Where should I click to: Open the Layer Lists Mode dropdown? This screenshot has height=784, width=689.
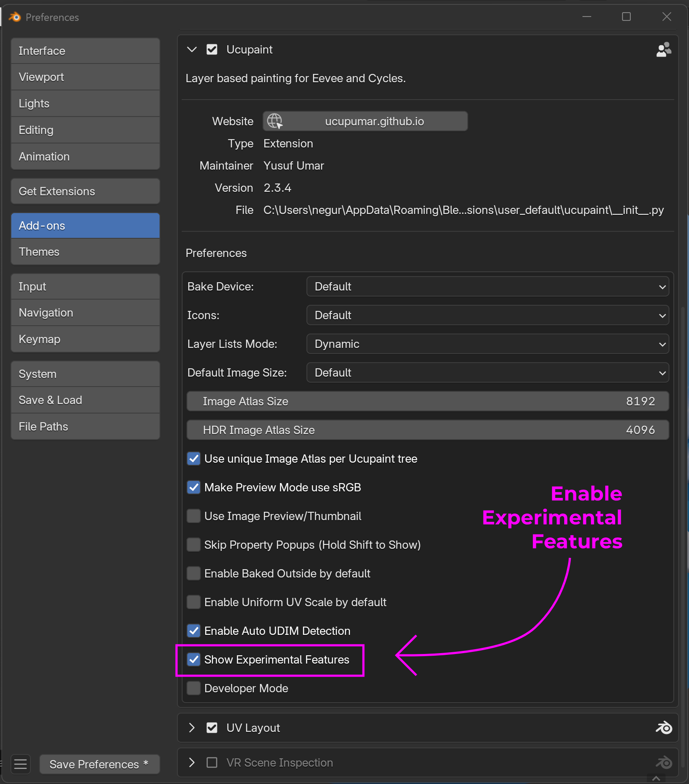(488, 344)
